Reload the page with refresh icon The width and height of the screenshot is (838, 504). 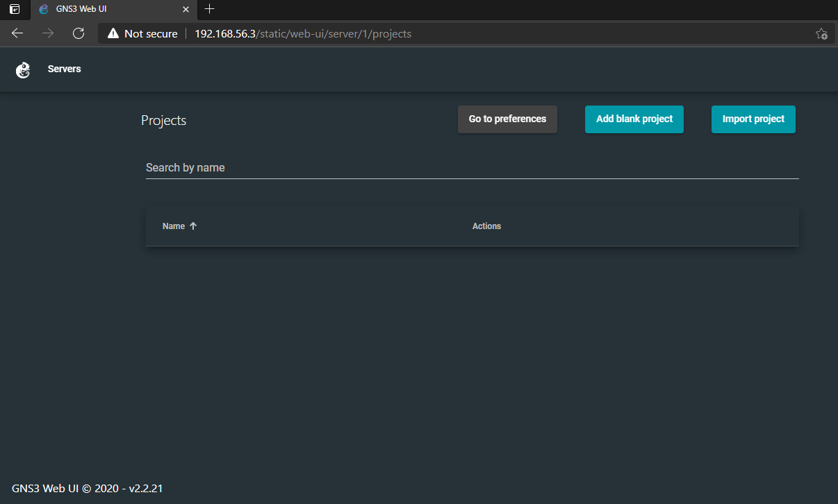coord(79,33)
